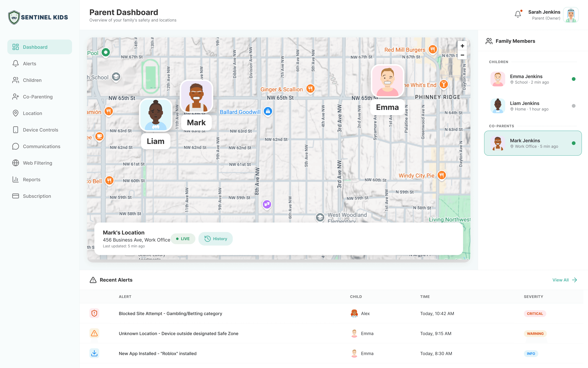Open the Dashboard menu item
This screenshot has height=368, width=588.
pyautogui.click(x=40, y=47)
